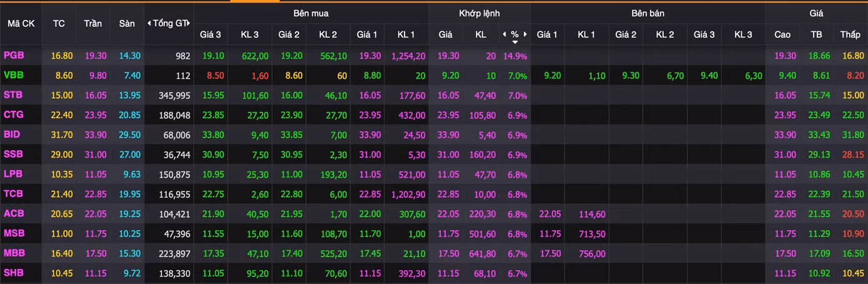Click the Khớp lệnh group header
Screen dimensions: 868x284
point(480,13)
